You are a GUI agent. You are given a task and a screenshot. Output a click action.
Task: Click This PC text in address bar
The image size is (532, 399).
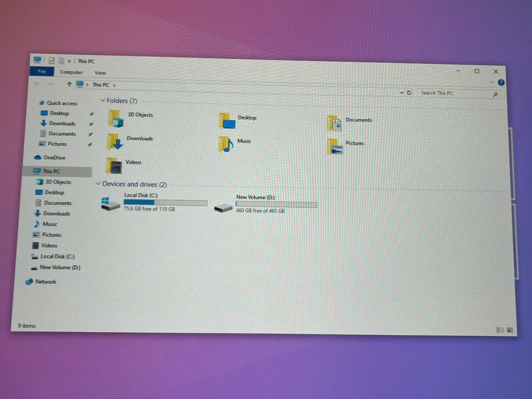point(101,85)
